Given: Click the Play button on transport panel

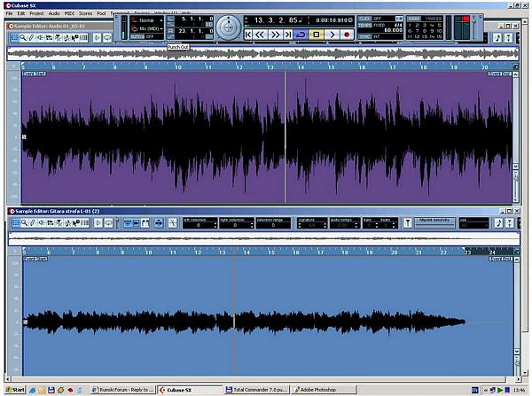Looking at the screenshot, I should click(x=332, y=34).
